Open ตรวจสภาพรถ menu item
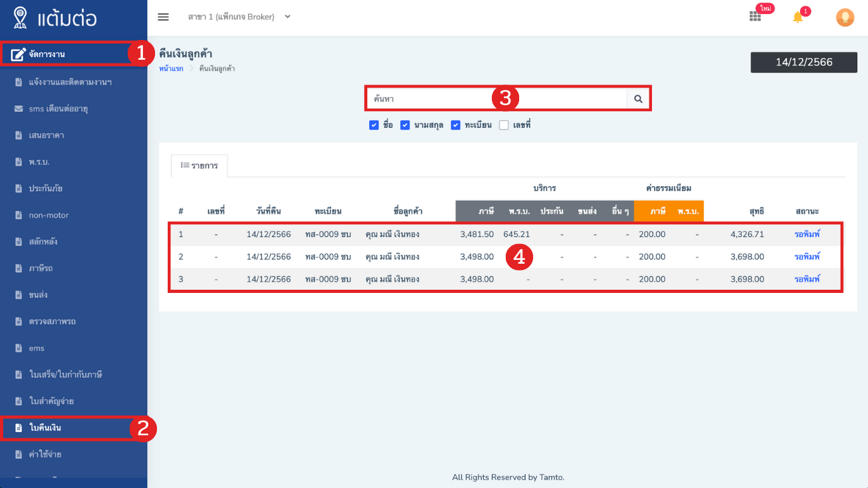868x488 pixels. [x=52, y=322]
